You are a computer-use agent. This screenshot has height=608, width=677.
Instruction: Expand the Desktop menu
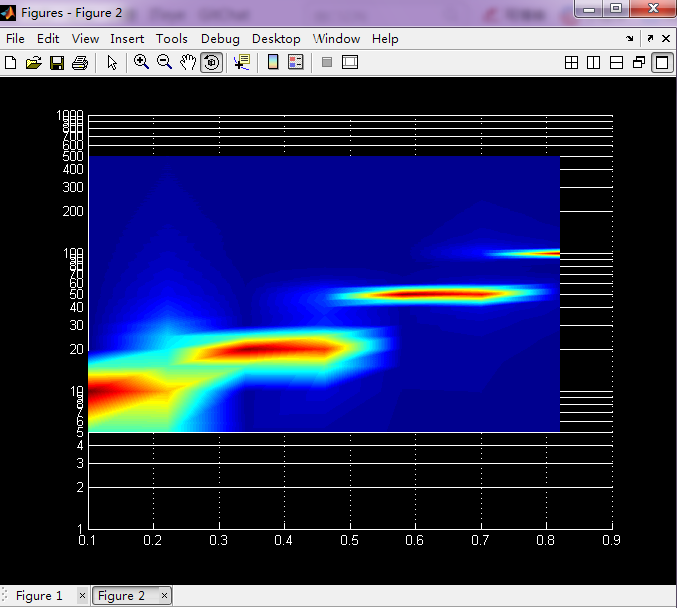pyautogui.click(x=276, y=39)
